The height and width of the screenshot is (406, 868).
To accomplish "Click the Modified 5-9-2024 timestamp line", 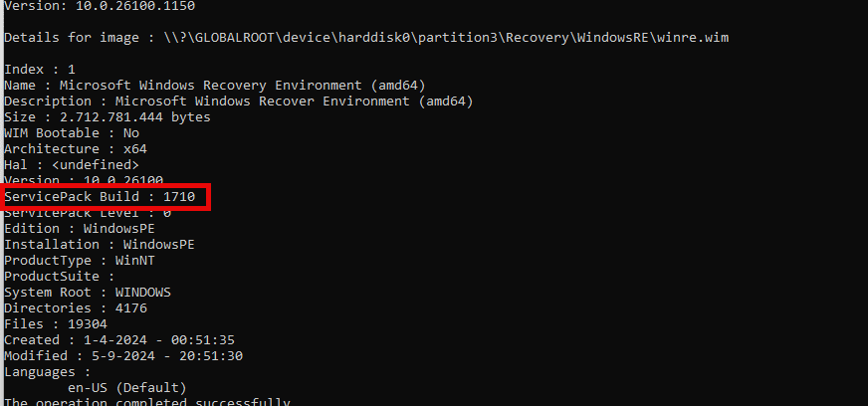I will tap(123, 355).
